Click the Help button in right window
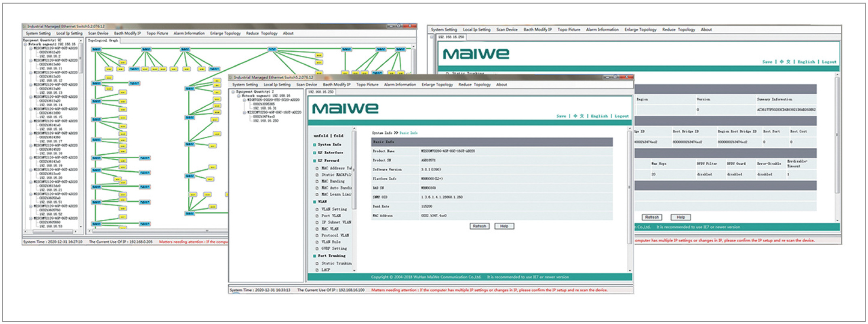The image size is (868, 324). tap(680, 217)
